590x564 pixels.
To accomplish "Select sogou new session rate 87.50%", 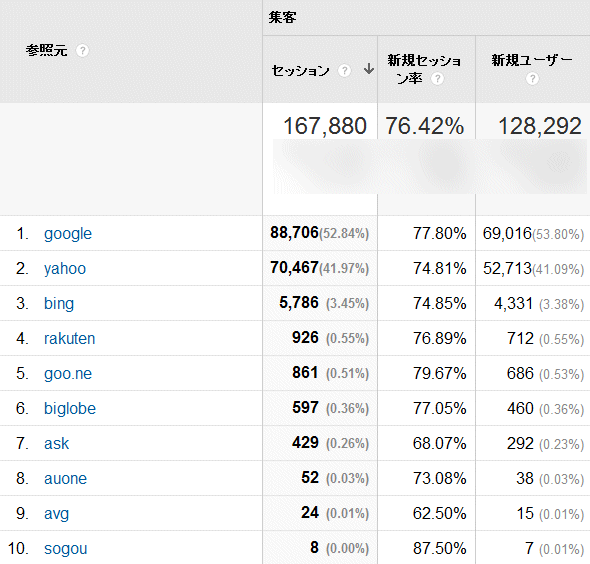I will pos(439,548).
